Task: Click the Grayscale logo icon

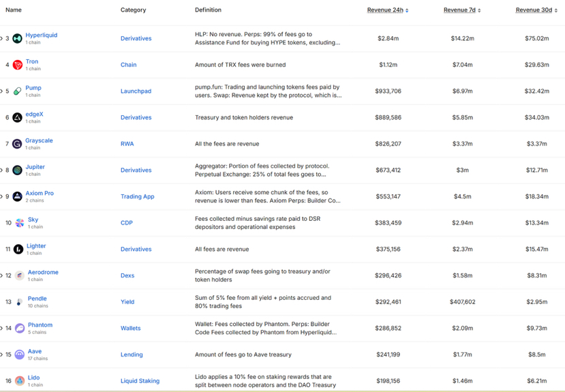Action: (x=18, y=145)
